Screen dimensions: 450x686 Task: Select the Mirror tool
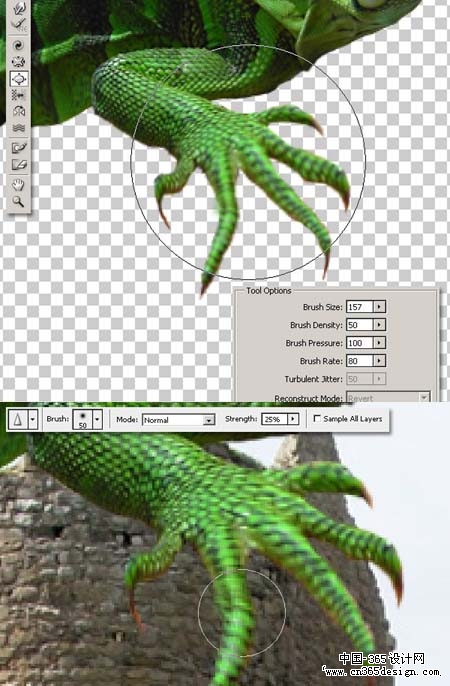(19, 112)
